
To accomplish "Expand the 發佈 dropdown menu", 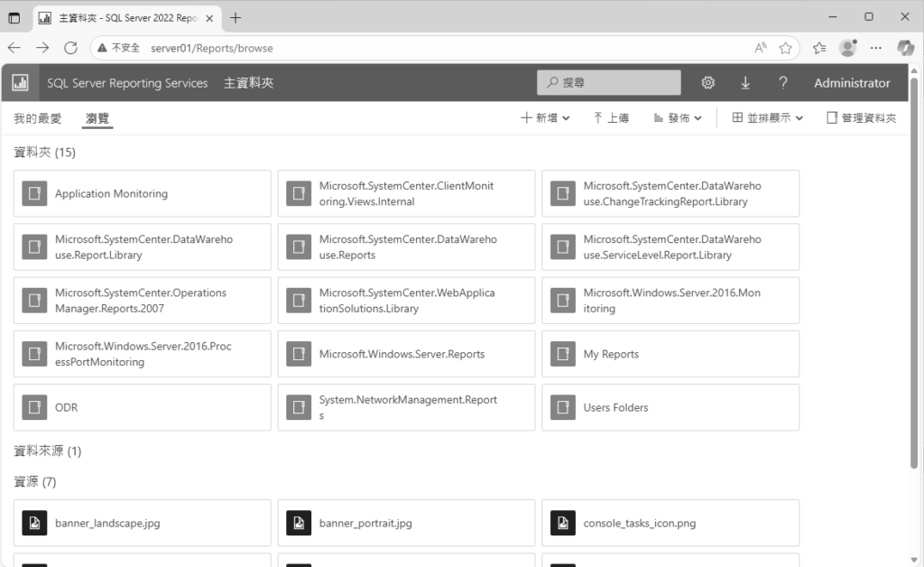I will coord(678,118).
